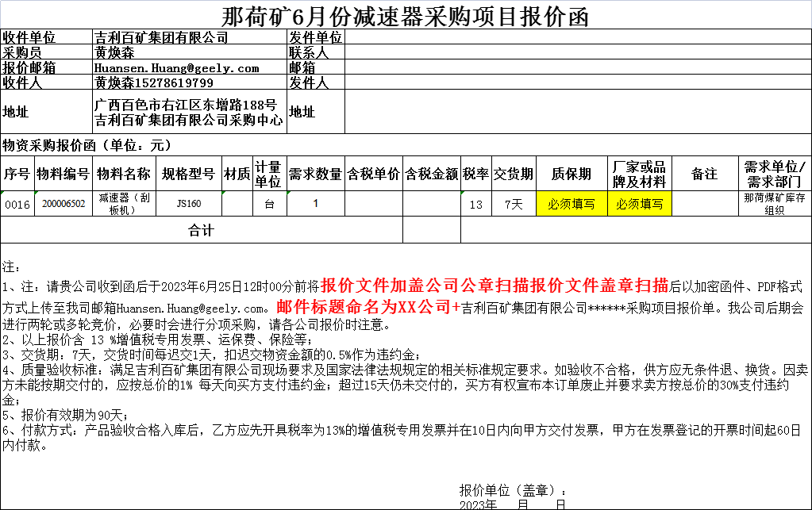
Task: Click the 发件人 label cell
Action: click(x=316, y=82)
